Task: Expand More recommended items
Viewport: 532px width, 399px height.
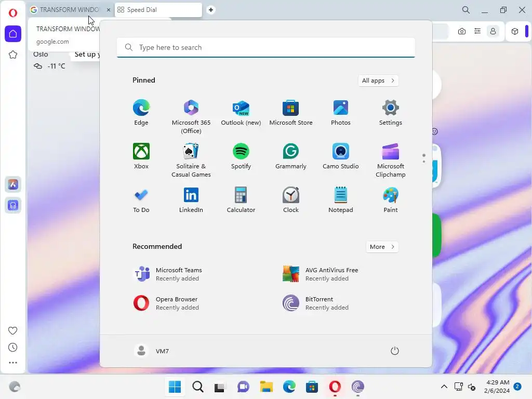Action: coord(382,247)
